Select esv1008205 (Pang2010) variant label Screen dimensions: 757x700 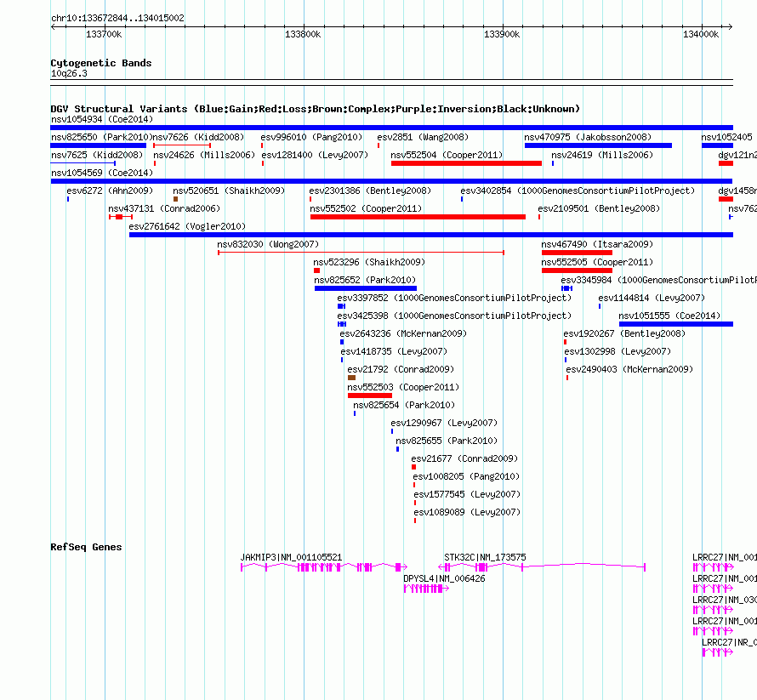[x=466, y=476]
